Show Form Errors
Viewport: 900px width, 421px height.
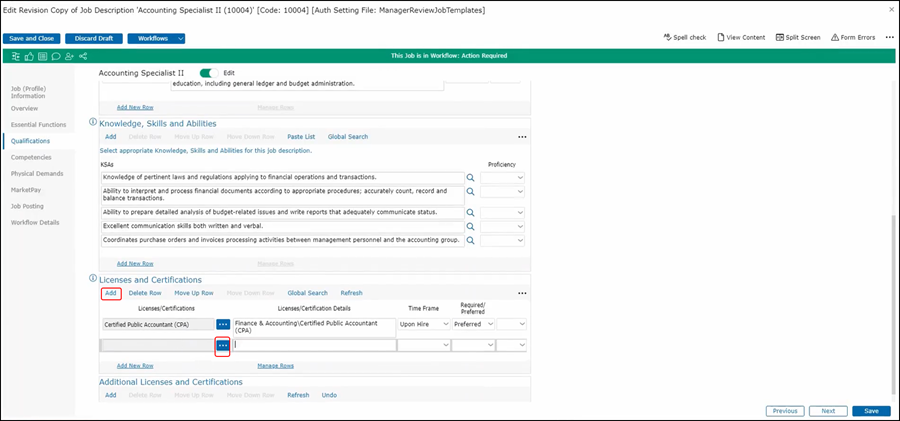[x=852, y=37]
